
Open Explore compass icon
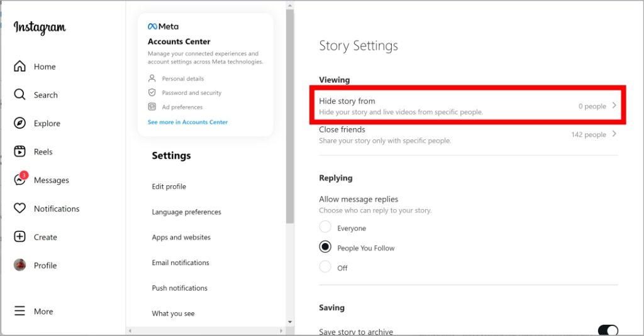tap(19, 123)
